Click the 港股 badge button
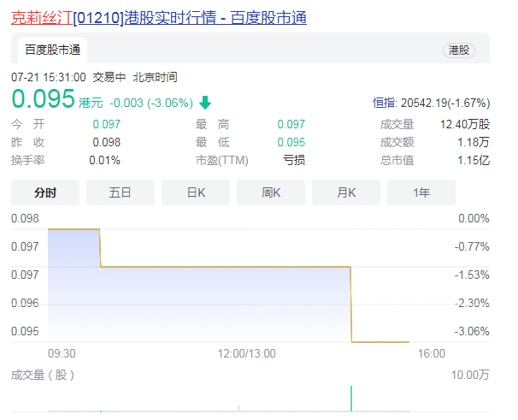 click(x=458, y=50)
